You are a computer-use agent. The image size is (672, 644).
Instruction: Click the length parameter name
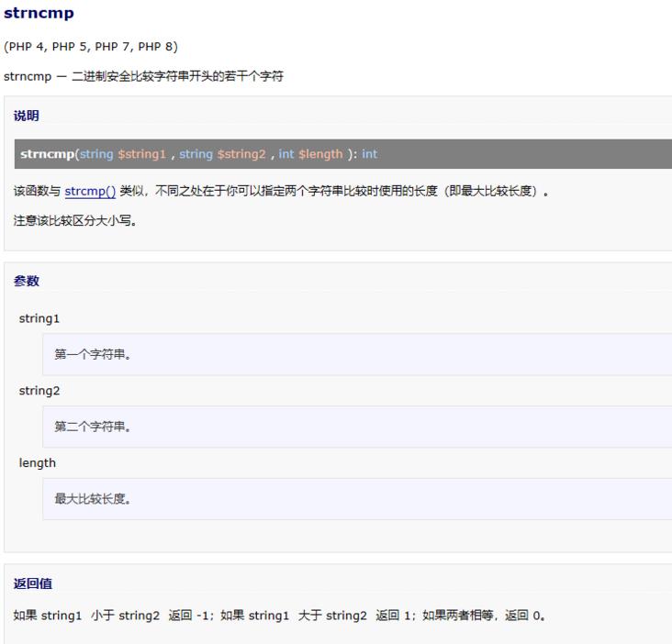[x=38, y=463]
